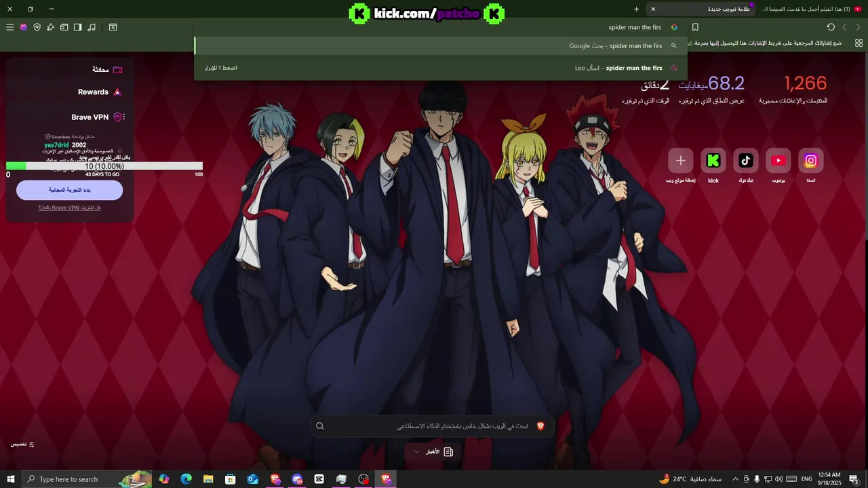This screenshot has width=868, height=488.
Task: Click the active Brave taskbar icon
Action: (x=386, y=479)
